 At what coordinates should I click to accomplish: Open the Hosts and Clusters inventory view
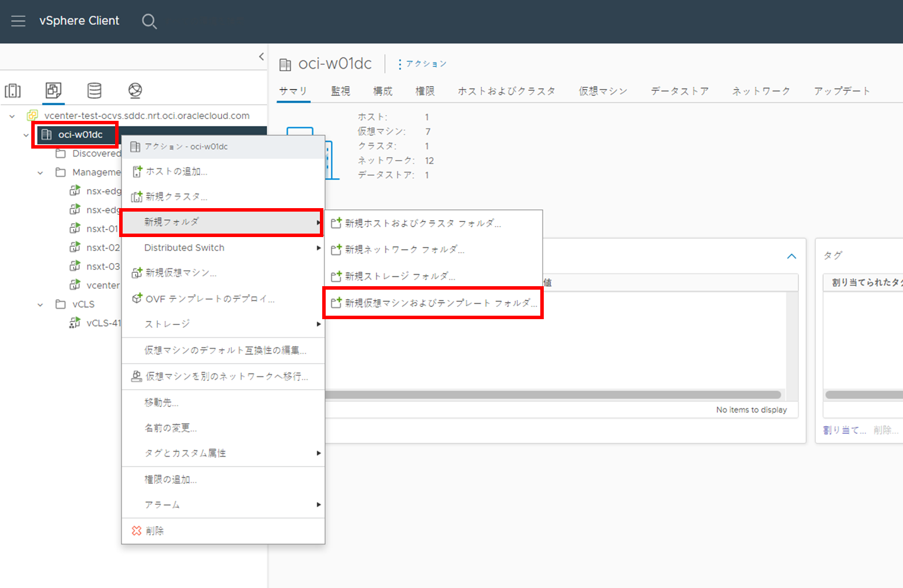point(13,90)
